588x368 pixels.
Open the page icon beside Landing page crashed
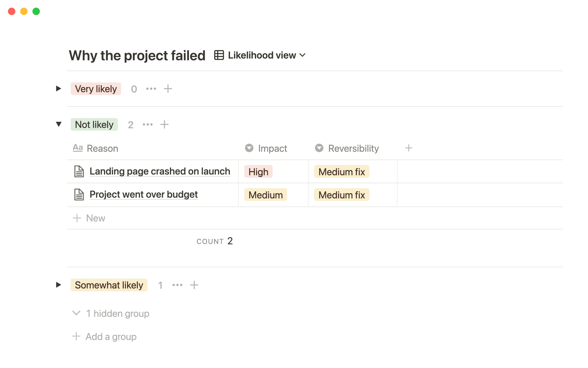[x=79, y=171]
